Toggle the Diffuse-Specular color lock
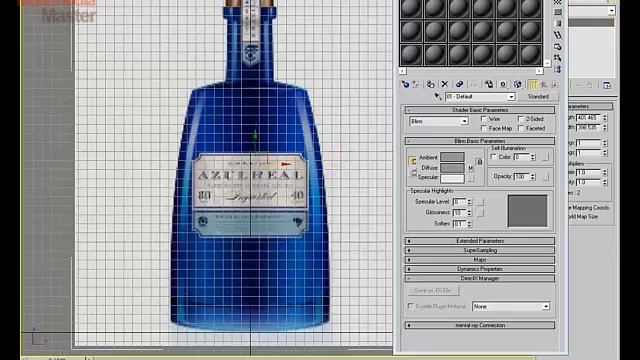 point(413,173)
